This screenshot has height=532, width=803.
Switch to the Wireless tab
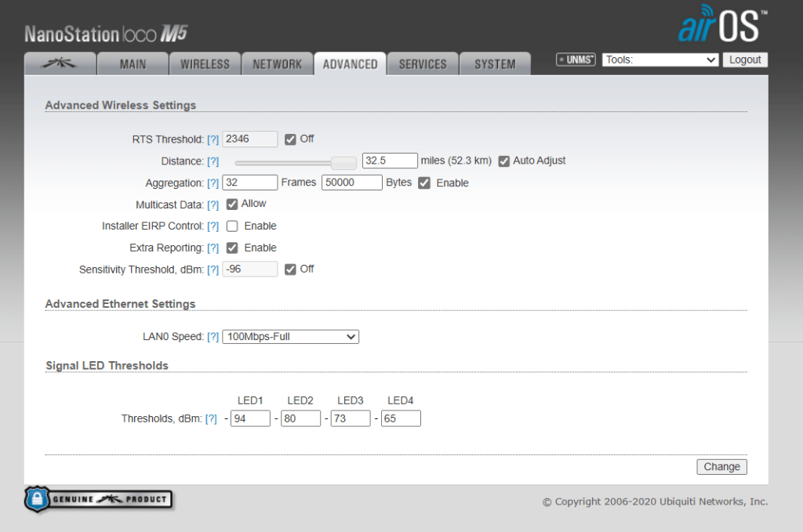click(205, 64)
